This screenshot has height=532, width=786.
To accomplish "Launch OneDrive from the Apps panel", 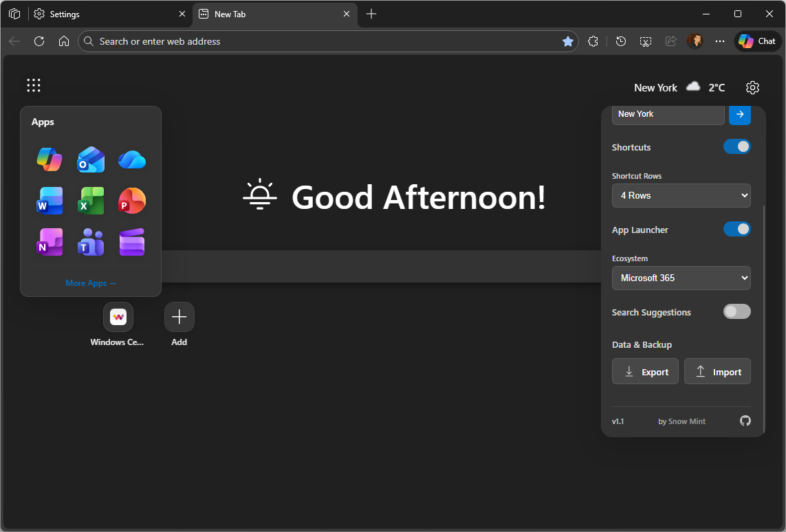I will pyautogui.click(x=131, y=159).
